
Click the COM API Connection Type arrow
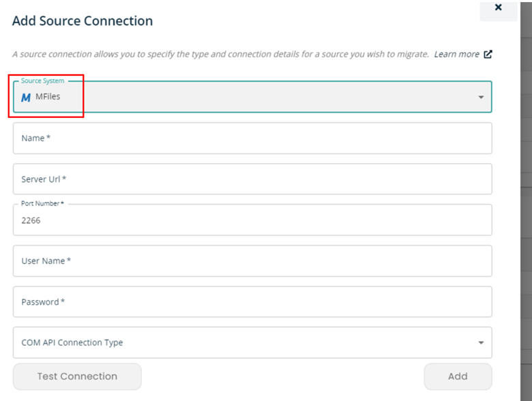point(481,342)
